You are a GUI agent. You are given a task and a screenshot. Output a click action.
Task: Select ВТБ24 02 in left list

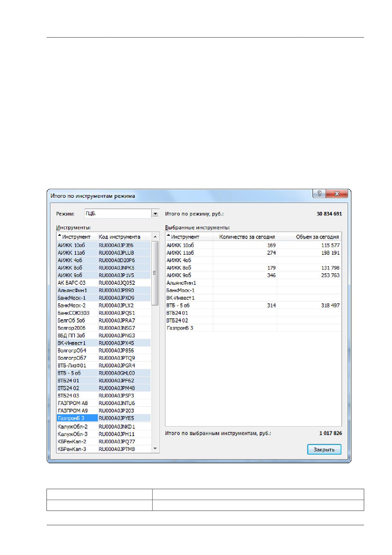point(104,388)
